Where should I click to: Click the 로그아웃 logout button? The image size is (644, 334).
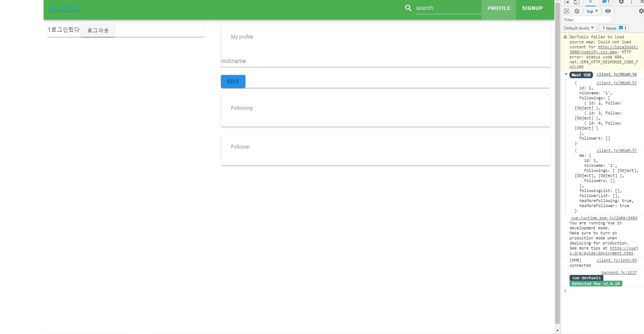[x=98, y=31]
